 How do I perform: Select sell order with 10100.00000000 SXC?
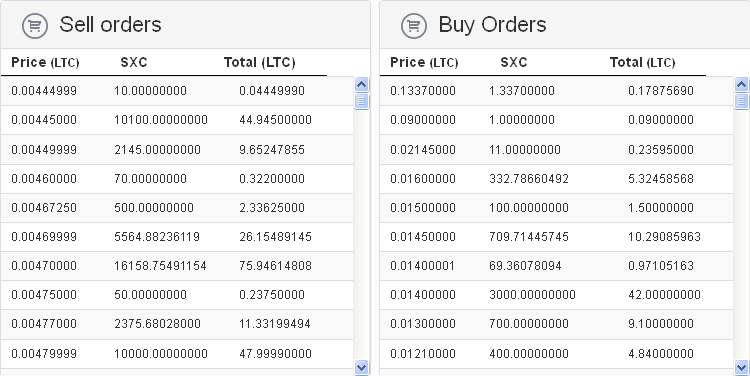pos(176,120)
